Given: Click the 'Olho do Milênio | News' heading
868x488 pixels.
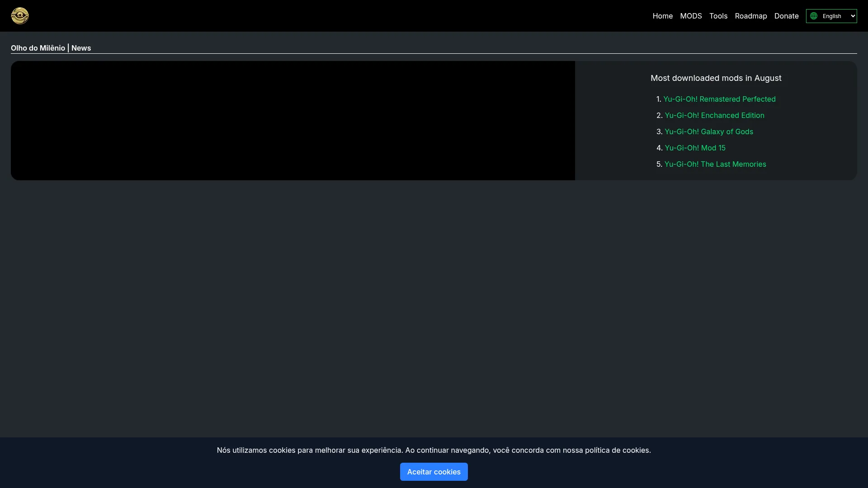Looking at the screenshot, I should [x=51, y=48].
